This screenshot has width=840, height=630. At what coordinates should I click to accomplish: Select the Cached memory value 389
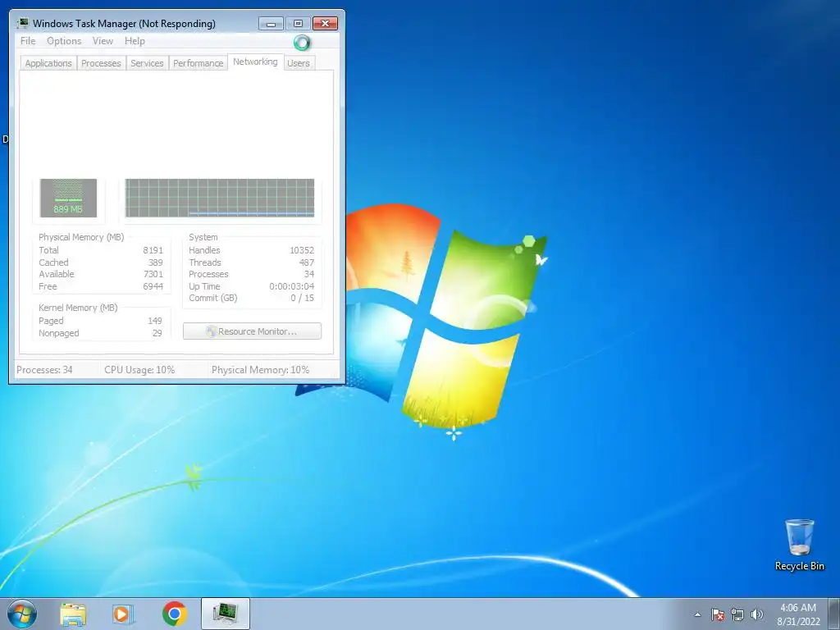tap(155, 262)
